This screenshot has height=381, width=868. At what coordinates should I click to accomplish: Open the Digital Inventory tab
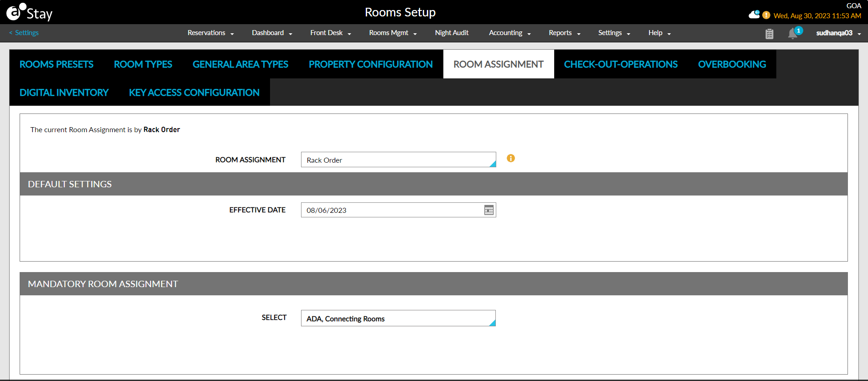point(64,93)
